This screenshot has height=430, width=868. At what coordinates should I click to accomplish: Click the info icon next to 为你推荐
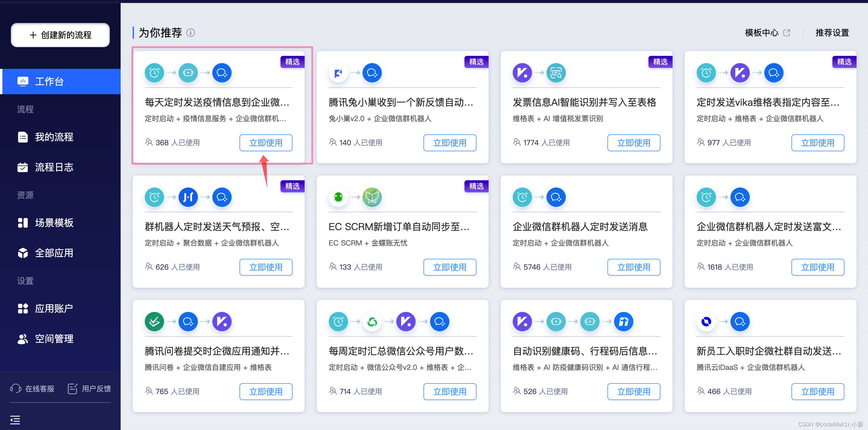click(x=191, y=33)
